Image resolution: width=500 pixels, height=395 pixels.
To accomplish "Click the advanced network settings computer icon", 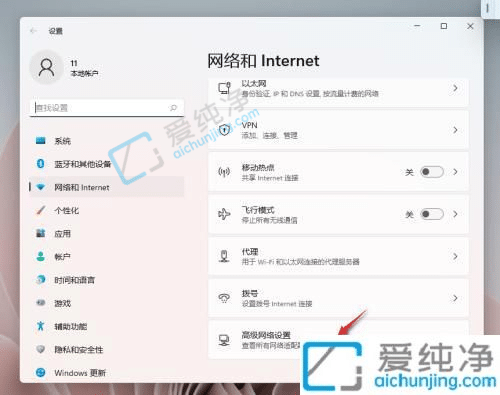I will tap(224, 340).
